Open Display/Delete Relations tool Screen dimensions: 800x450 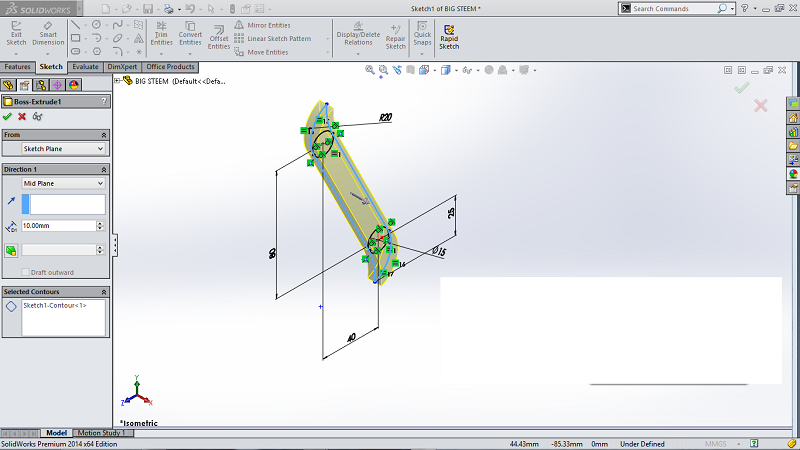(358, 33)
